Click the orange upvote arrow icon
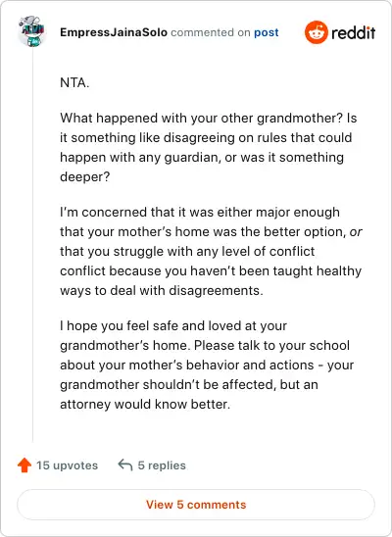The image size is (392, 537). pyautogui.click(x=24, y=465)
